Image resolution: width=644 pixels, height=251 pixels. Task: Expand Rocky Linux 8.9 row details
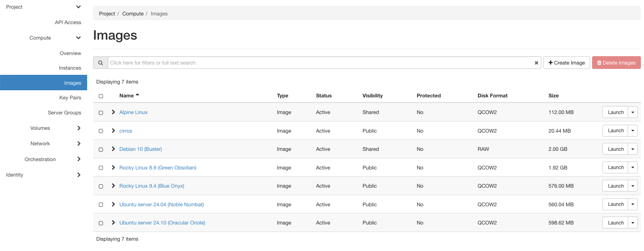point(113,167)
